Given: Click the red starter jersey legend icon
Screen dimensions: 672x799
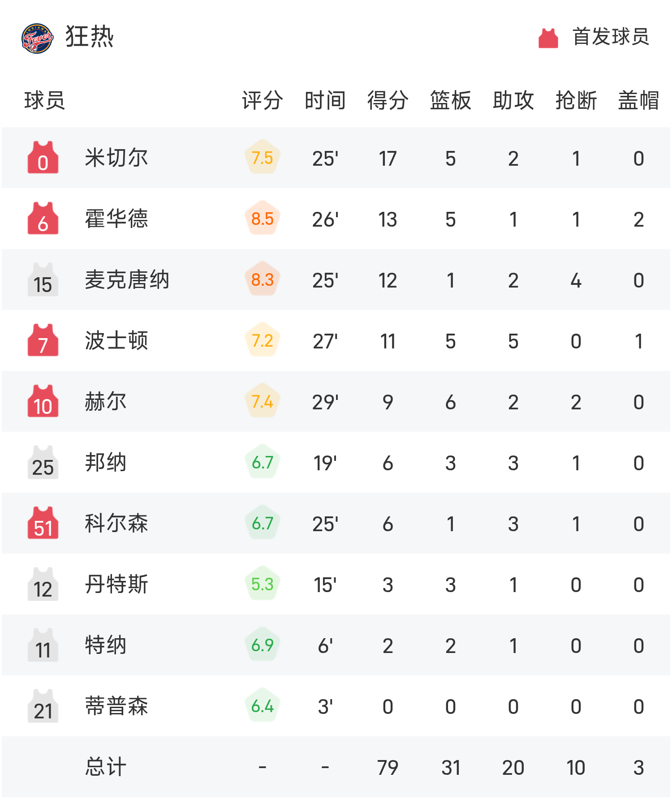Looking at the screenshot, I should tap(548, 38).
